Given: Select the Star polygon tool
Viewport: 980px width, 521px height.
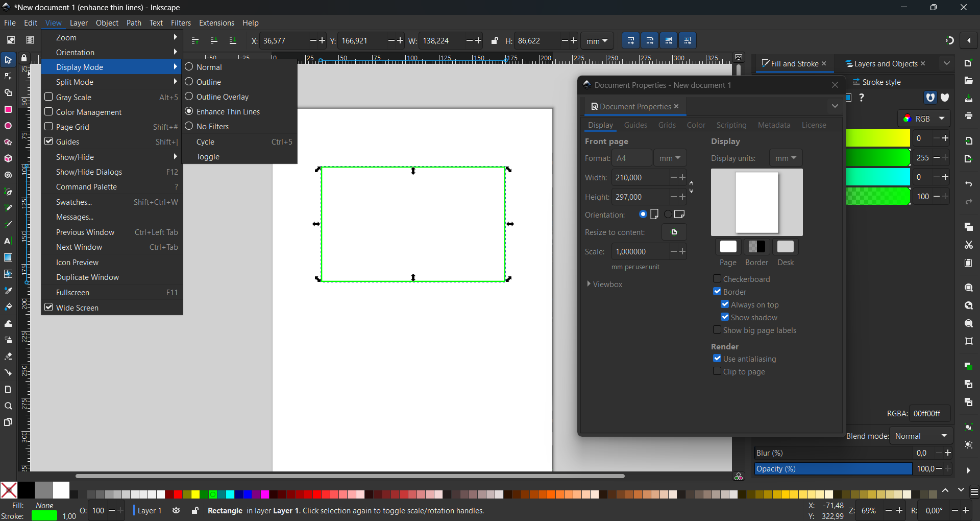Looking at the screenshot, I should pos(8,143).
